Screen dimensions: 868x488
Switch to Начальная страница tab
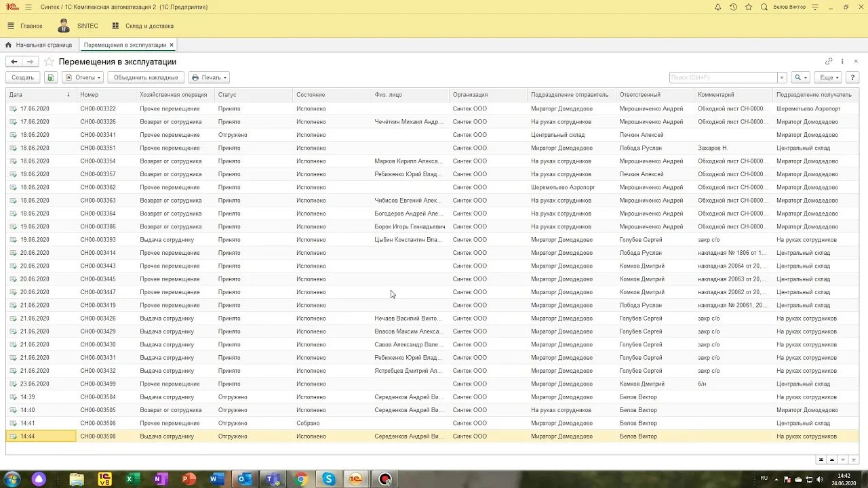39,45
